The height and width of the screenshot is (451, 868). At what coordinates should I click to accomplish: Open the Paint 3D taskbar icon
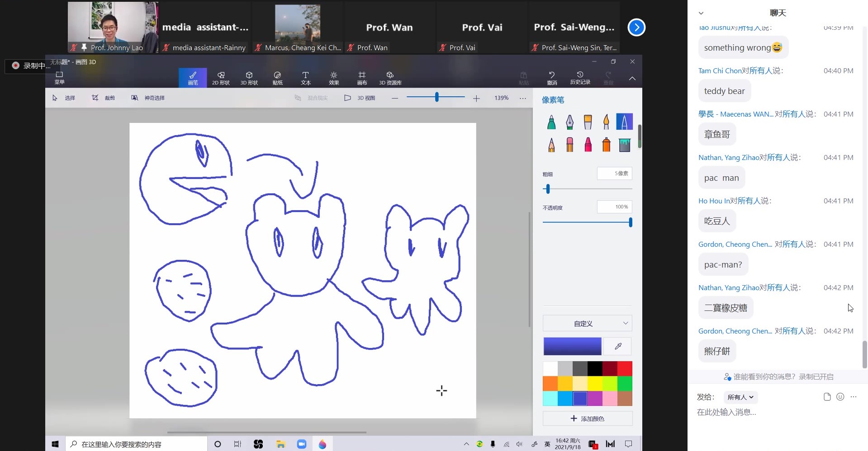click(323, 444)
